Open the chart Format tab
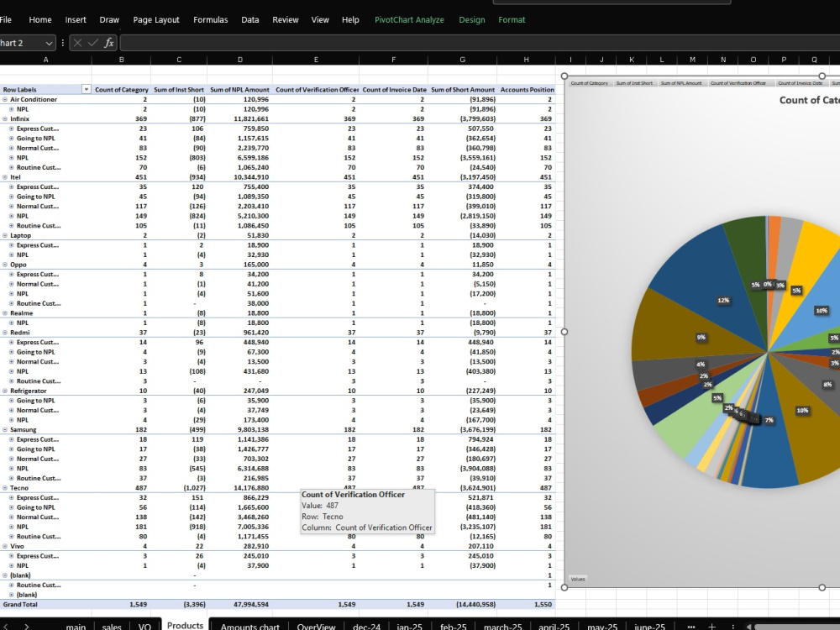 512,20
